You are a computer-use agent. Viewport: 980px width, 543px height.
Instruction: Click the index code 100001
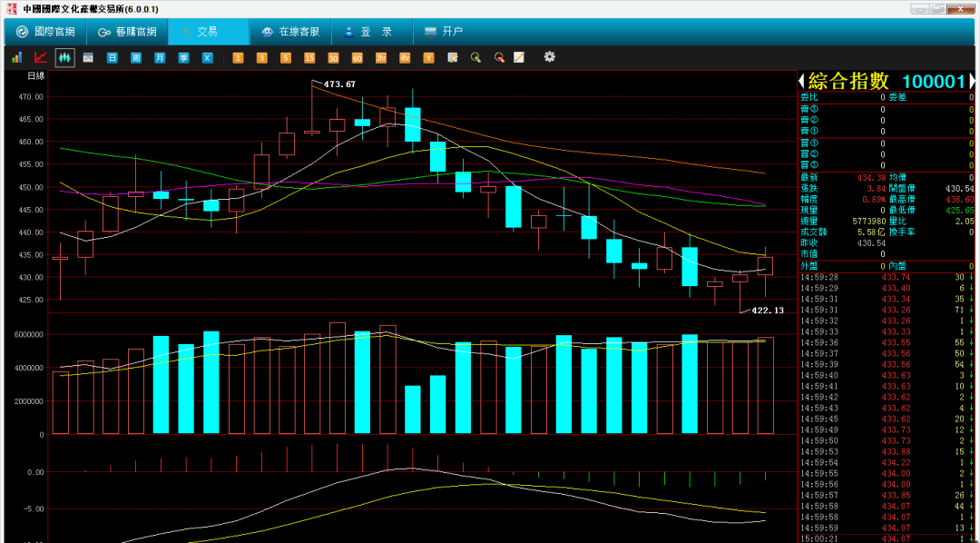coord(935,82)
